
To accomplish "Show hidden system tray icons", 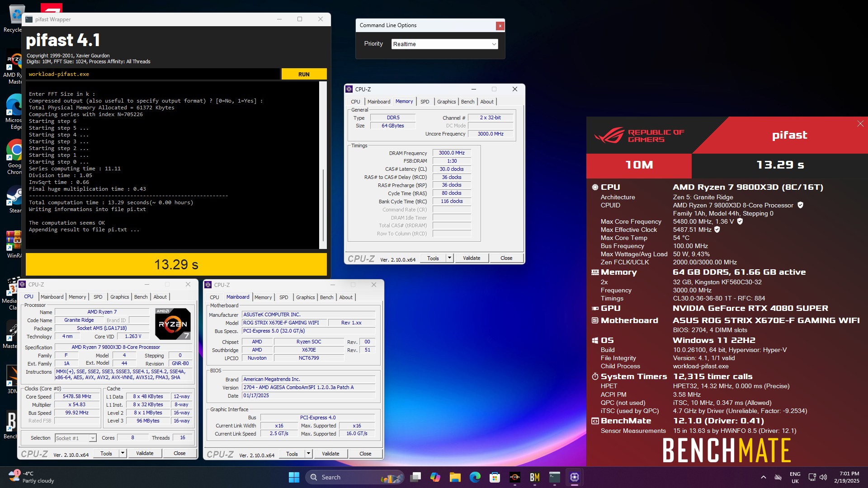I will (x=764, y=477).
